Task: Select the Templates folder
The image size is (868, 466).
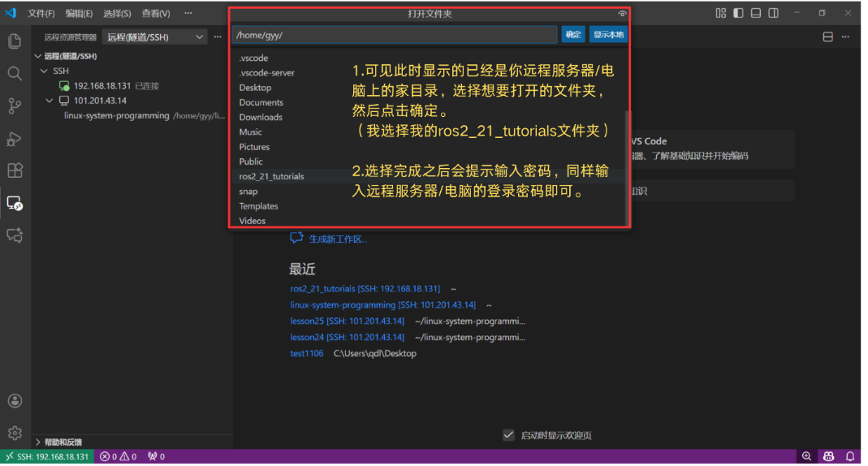Action: [x=258, y=206]
